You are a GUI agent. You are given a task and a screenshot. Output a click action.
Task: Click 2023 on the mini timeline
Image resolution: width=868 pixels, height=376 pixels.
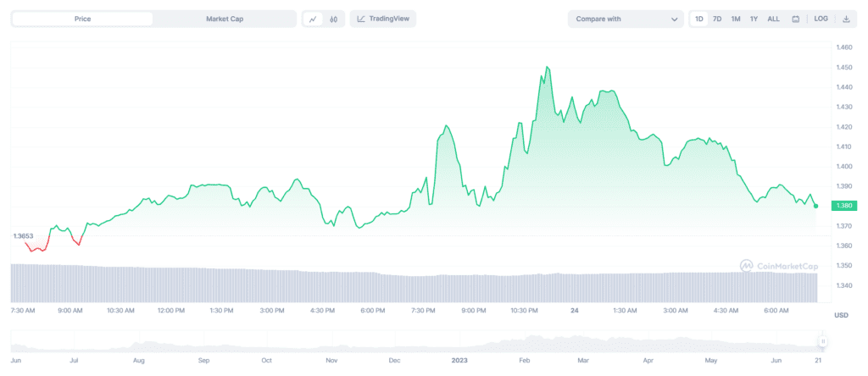coord(459,361)
